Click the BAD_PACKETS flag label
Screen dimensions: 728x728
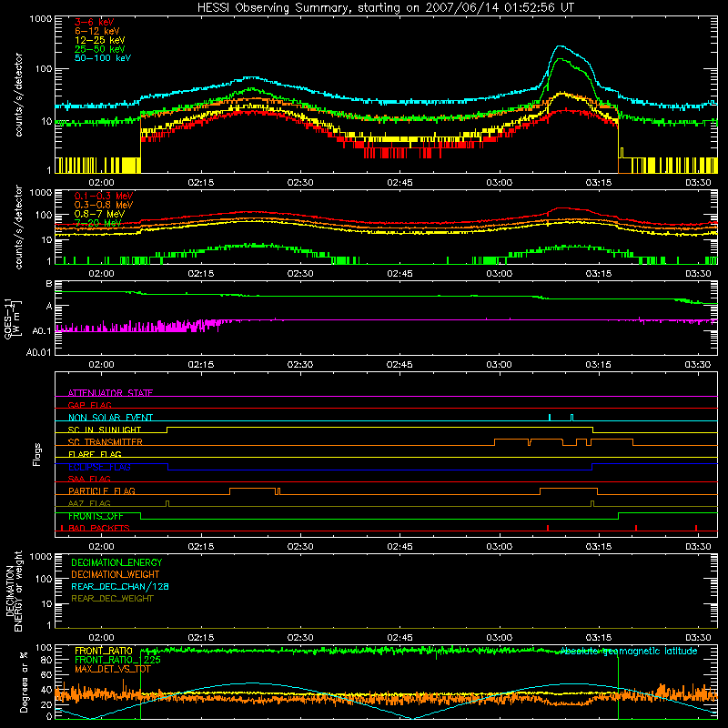click(99, 528)
